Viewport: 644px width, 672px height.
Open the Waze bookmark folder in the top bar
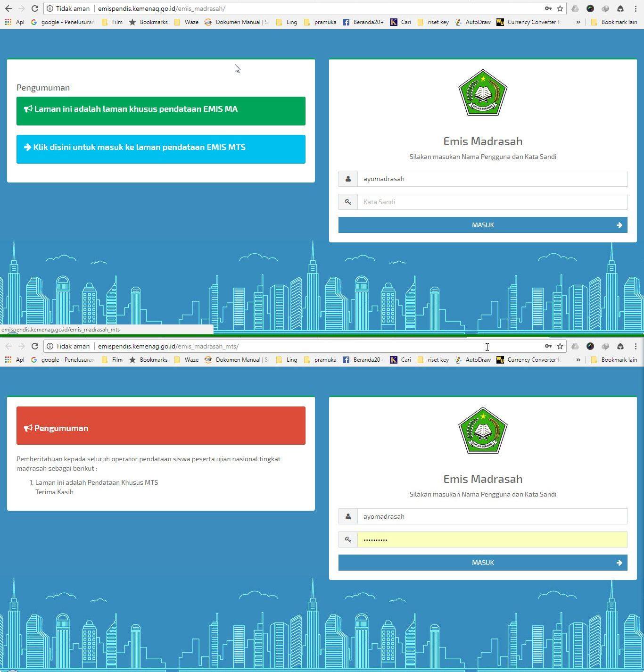click(x=186, y=22)
